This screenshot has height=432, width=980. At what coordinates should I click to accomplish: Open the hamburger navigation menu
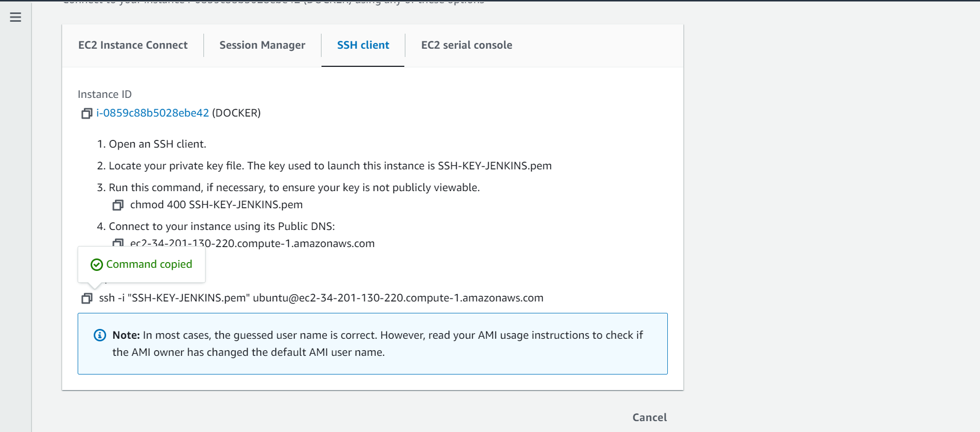point(16,17)
